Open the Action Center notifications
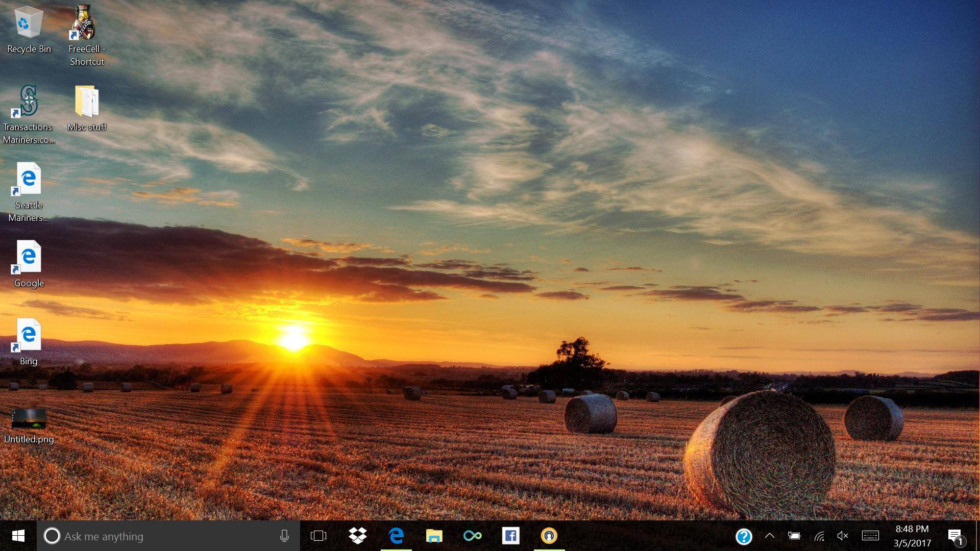 (x=955, y=536)
